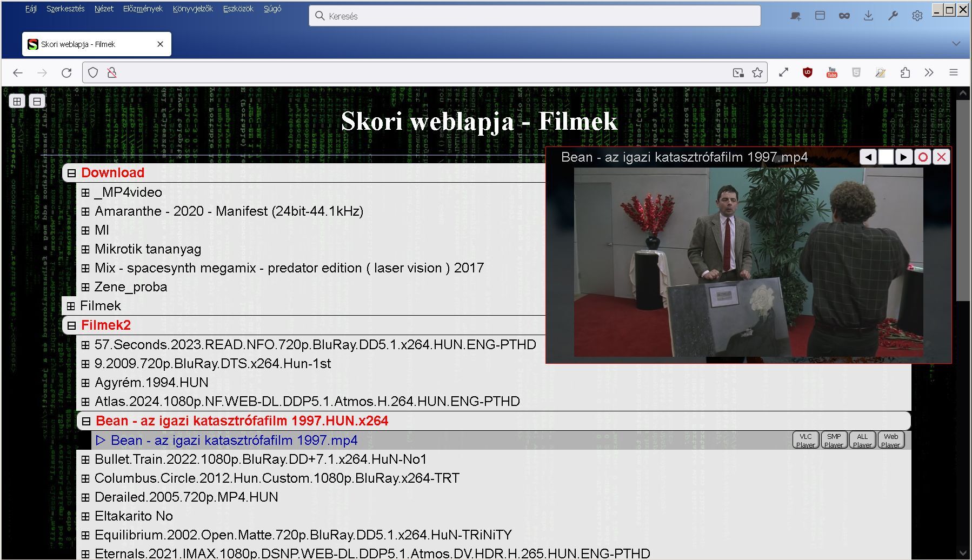Open the extensions puzzle-piece icon
The height and width of the screenshot is (560, 972).
tap(905, 72)
